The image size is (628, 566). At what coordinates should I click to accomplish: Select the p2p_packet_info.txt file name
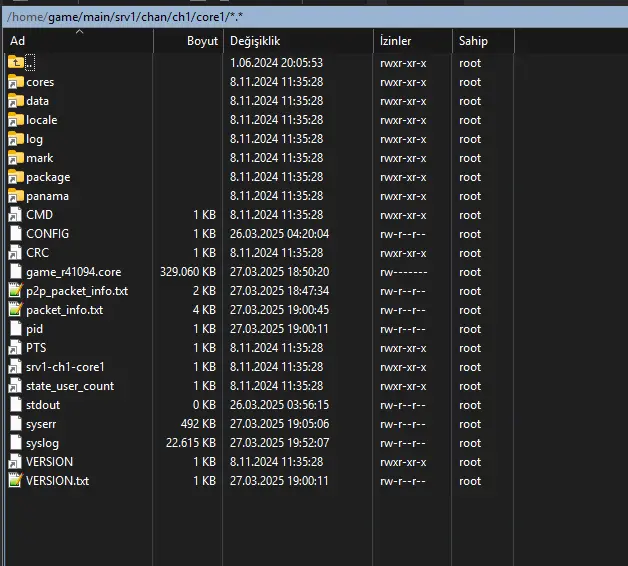[x=77, y=291]
